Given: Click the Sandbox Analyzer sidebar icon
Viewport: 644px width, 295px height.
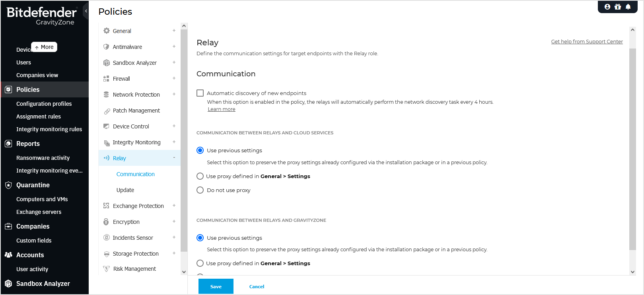Looking at the screenshot, I should [8, 283].
